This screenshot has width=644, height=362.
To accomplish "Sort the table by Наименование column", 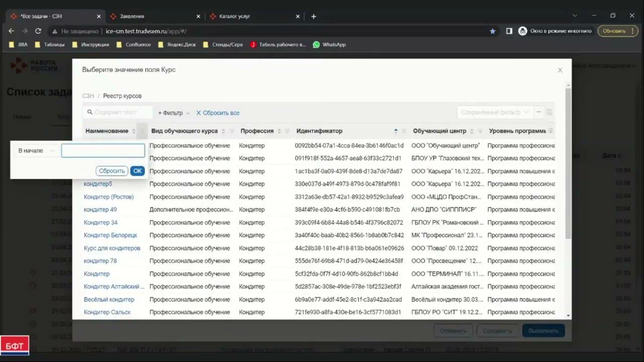I will [134, 131].
